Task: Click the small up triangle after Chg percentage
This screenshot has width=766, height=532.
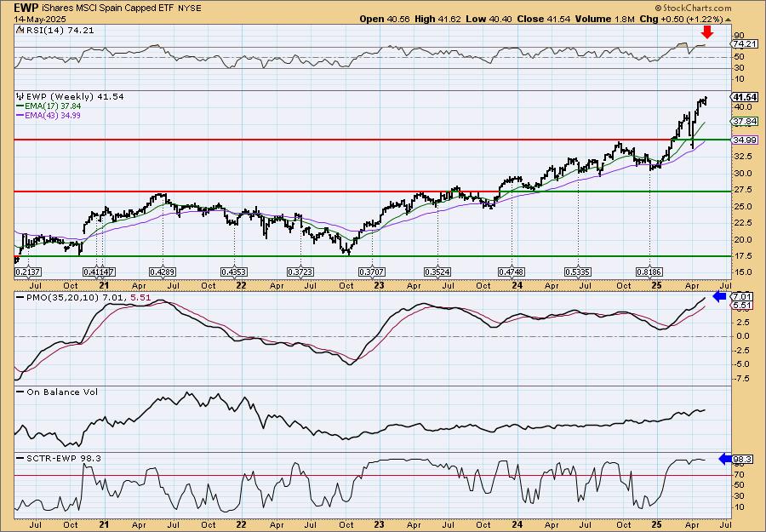Action: click(x=729, y=20)
